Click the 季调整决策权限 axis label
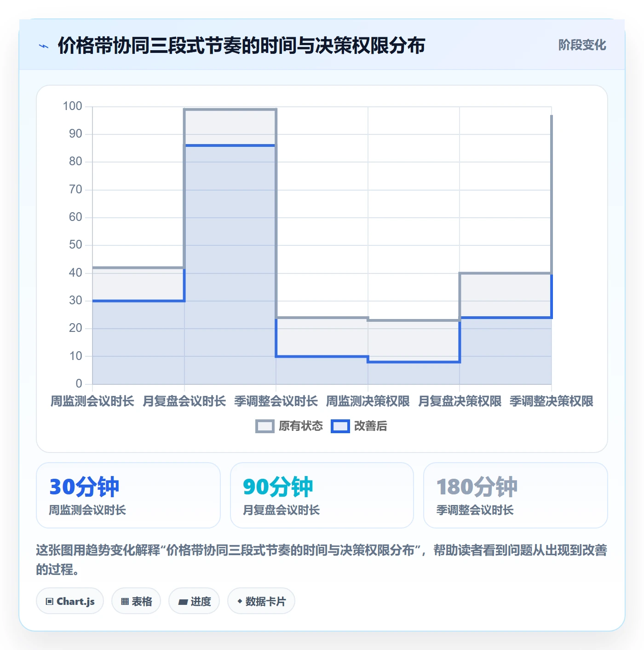Image resolution: width=644 pixels, height=650 pixels. pos(552,401)
